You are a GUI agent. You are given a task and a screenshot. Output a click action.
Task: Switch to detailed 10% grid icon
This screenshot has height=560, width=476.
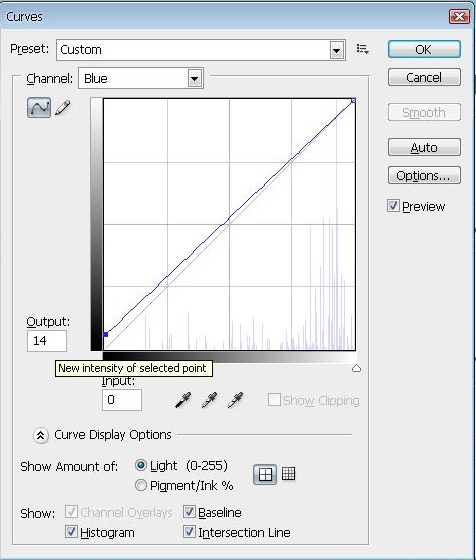[x=289, y=474]
